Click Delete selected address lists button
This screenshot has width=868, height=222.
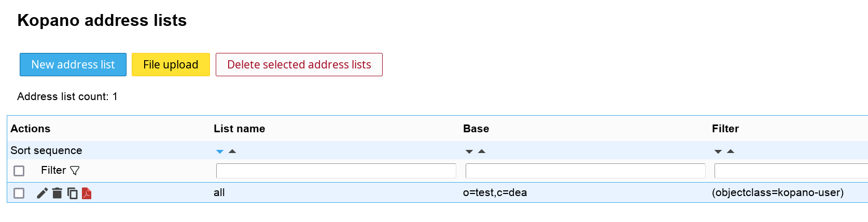coord(299,65)
